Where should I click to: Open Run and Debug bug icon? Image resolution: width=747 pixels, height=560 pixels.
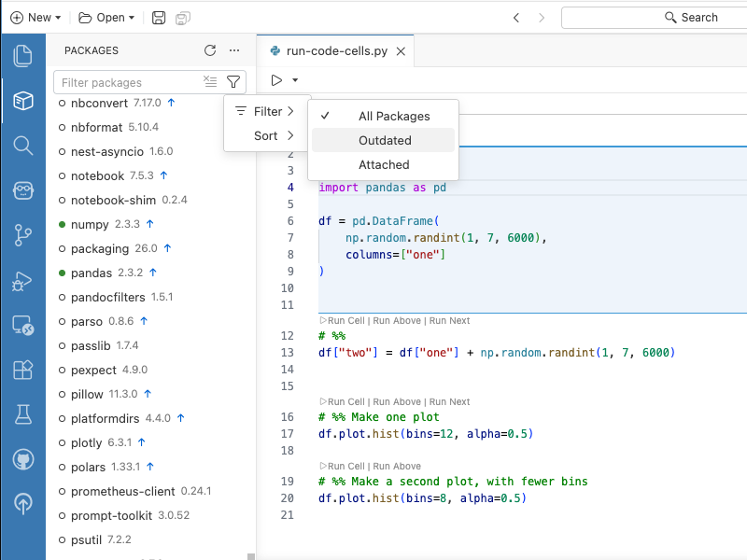pos(21,281)
